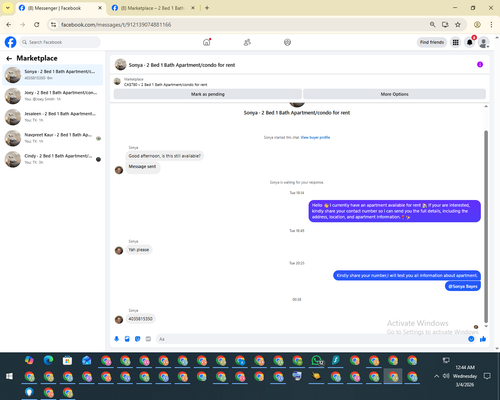Open Cindy's conversation in the chat list

pyautogui.click(x=53, y=159)
